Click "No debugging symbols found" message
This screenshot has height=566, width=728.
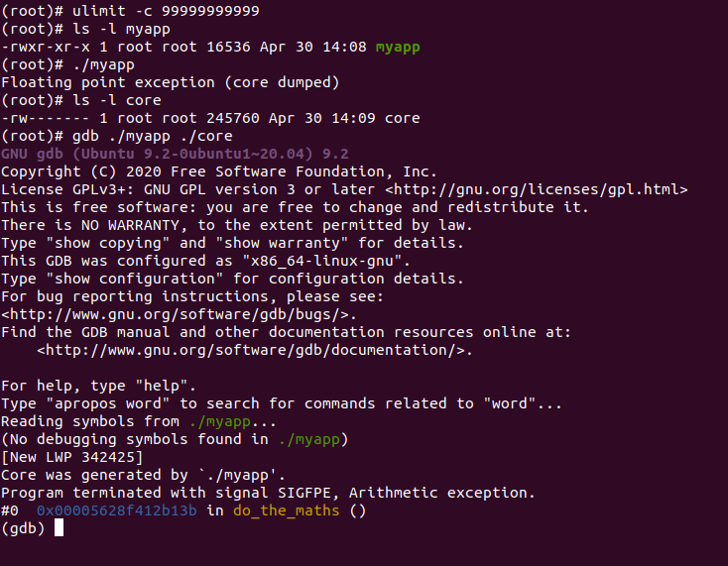tap(175, 439)
